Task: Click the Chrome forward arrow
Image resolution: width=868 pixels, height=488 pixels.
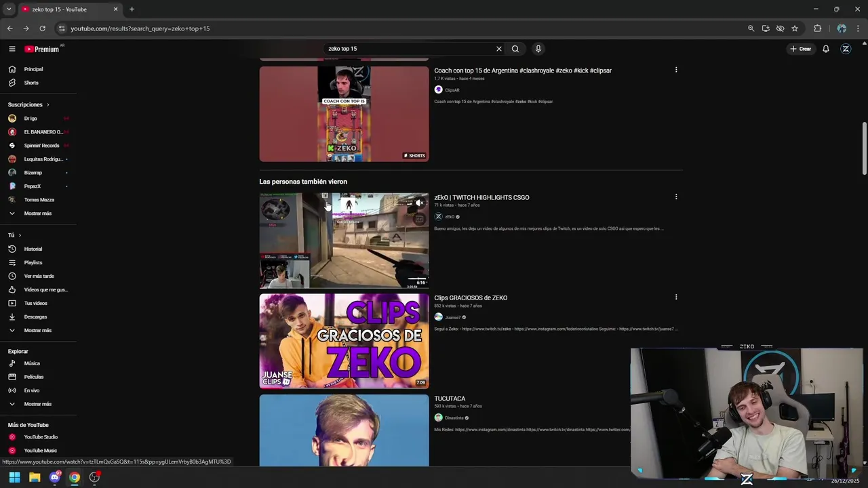Action: 26,28
